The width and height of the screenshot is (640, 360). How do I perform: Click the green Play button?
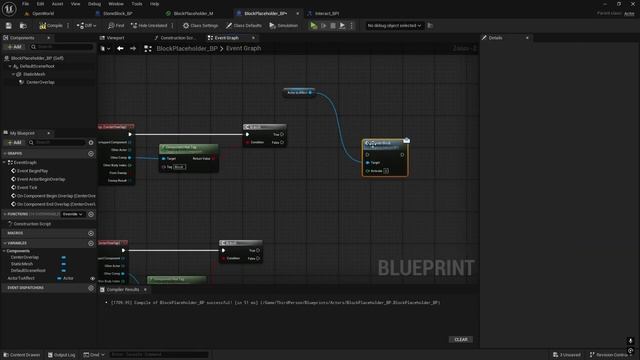pyautogui.click(x=313, y=26)
